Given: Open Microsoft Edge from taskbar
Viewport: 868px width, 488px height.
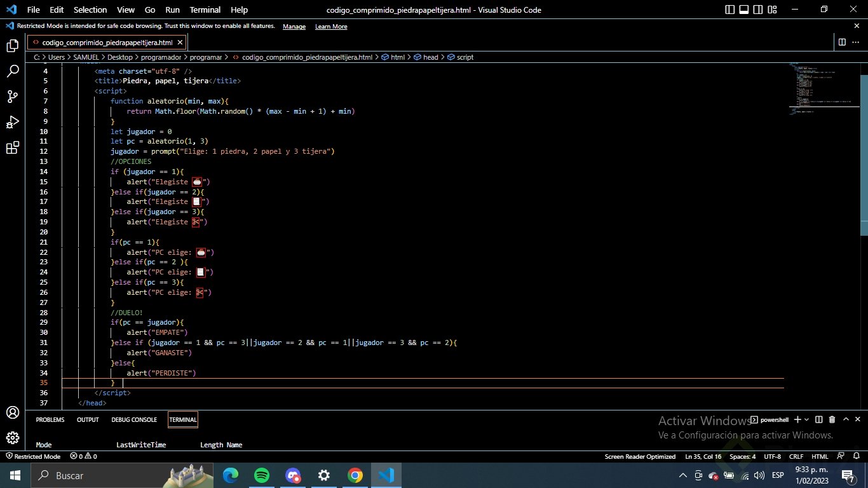Looking at the screenshot, I should coord(231,475).
